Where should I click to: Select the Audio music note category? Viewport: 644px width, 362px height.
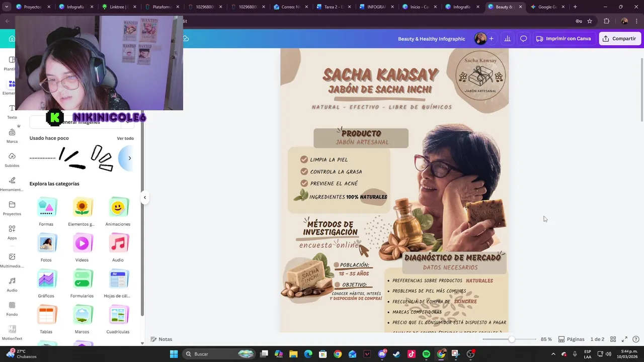(x=118, y=248)
